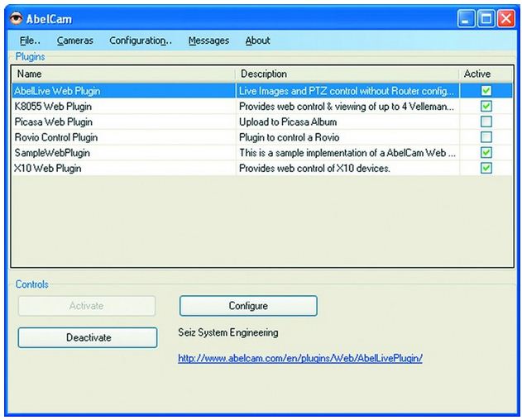Click 'Provides web control of X10 devices.' text
Image resolution: width=522 pixels, height=420 pixels.
click(314, 168)
